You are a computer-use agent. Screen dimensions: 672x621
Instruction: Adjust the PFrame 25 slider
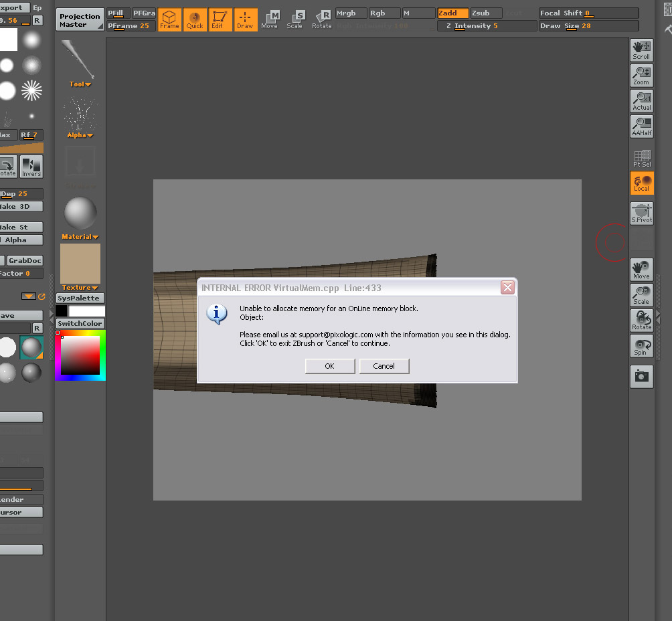pyautogui.click(x=131, y=26)
